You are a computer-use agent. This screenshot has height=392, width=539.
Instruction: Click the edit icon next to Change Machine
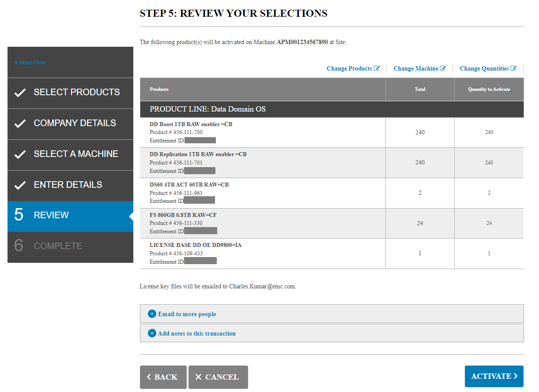point(443,68)
